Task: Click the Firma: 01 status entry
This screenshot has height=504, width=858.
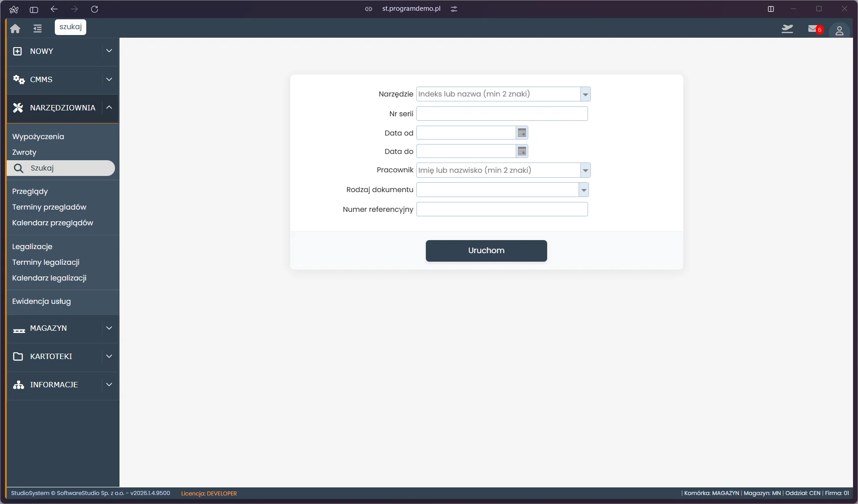Action: click(x=837, y=493)
